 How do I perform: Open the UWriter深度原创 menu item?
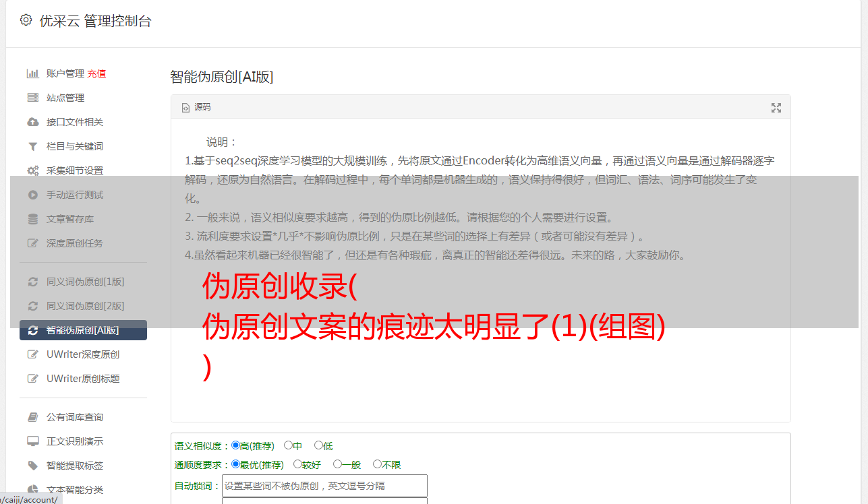tap(83, 354)
